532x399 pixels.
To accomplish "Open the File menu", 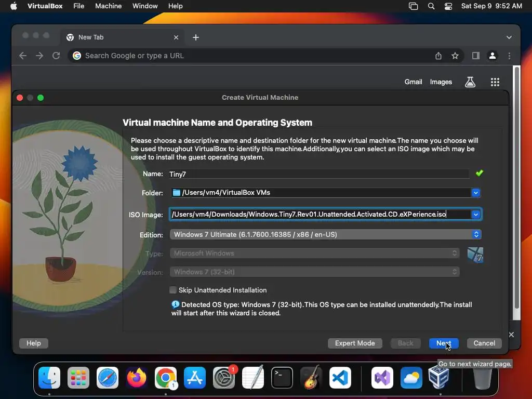I will coord(79,6).
